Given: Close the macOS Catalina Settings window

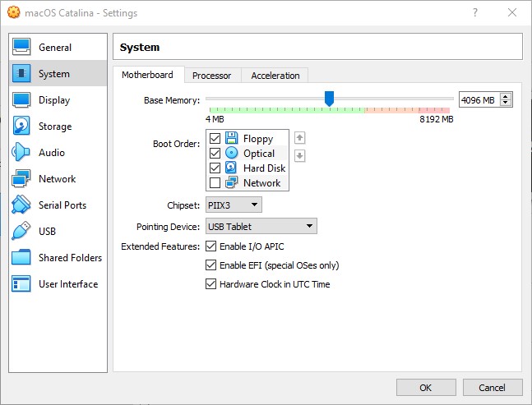Looking at the screenshot, I should click(x=512, y=12).
